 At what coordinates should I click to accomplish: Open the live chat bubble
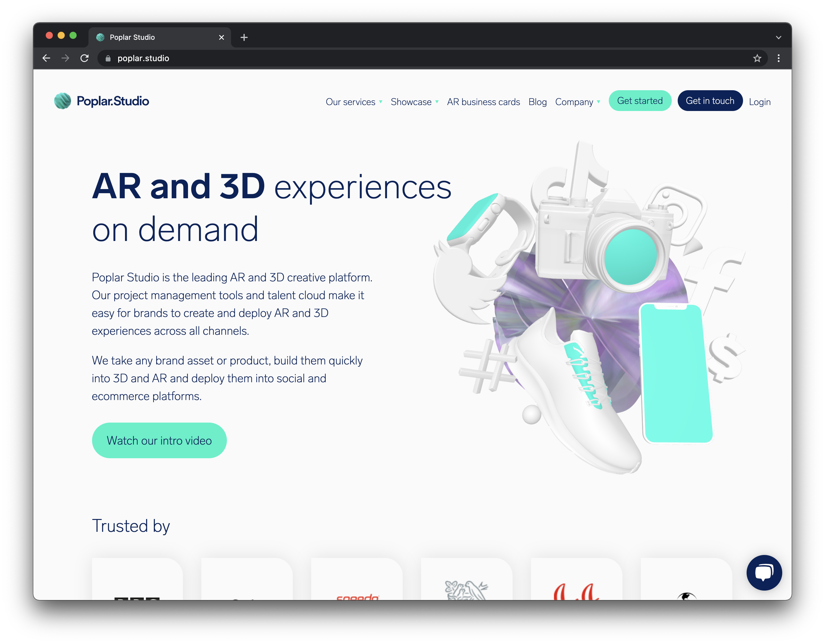764,572
